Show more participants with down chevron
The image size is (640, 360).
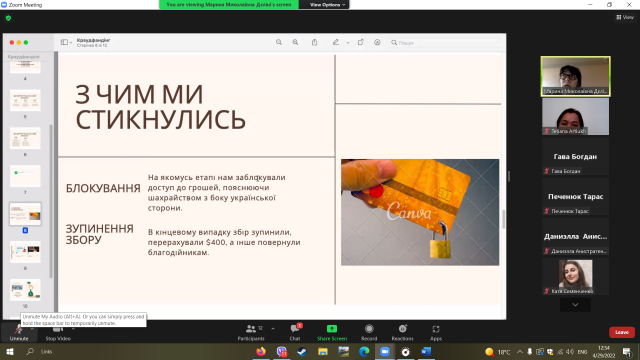575,304
